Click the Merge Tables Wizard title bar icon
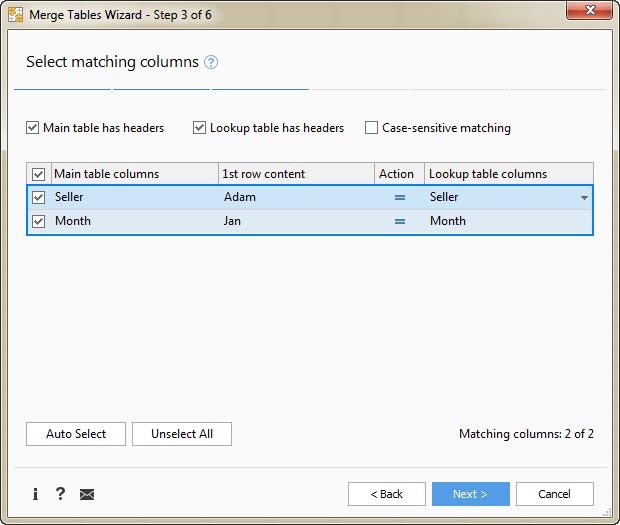Image resolution: width=620 pixels, height=525 pixels. (16, 15)
